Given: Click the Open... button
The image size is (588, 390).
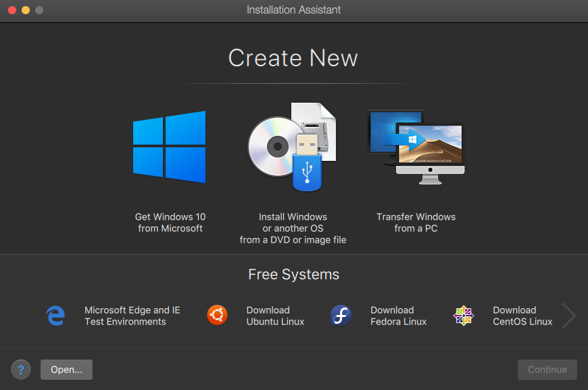Looking at the screenshot, I should [66, 370].
